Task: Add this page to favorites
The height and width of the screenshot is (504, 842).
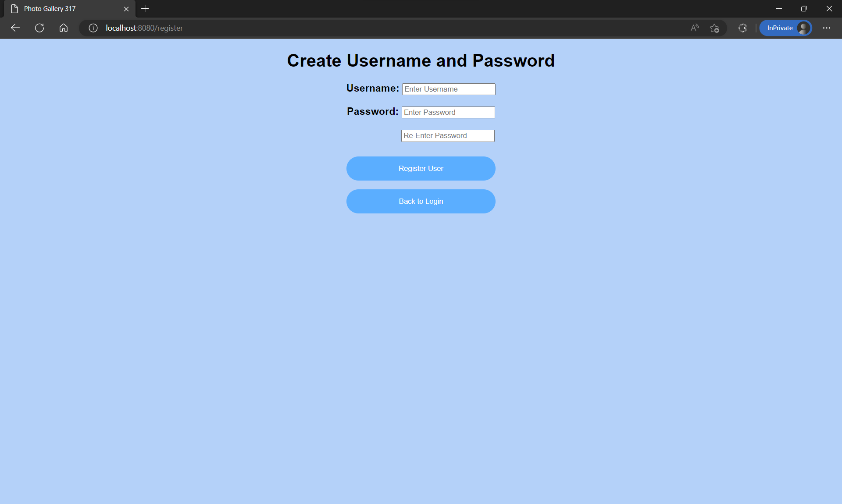Action: pyautogui.click(x=714, y=28)
